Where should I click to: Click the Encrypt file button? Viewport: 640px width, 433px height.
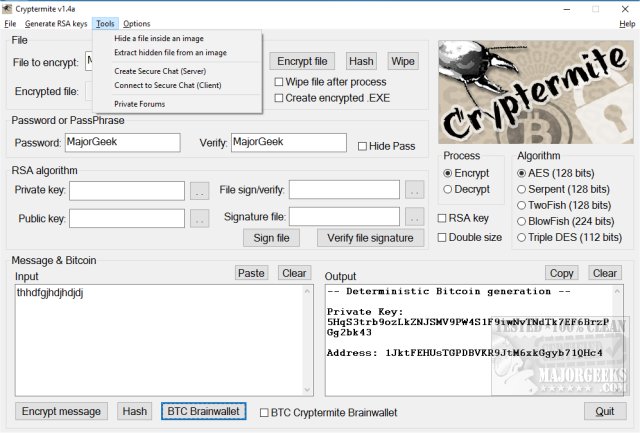click(302, 61)
